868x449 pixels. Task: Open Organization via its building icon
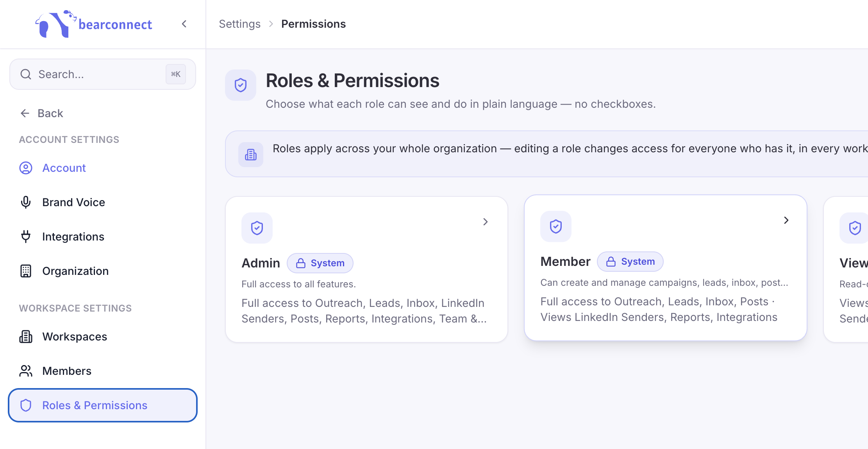pyautogui.click(x=26, y=271)
